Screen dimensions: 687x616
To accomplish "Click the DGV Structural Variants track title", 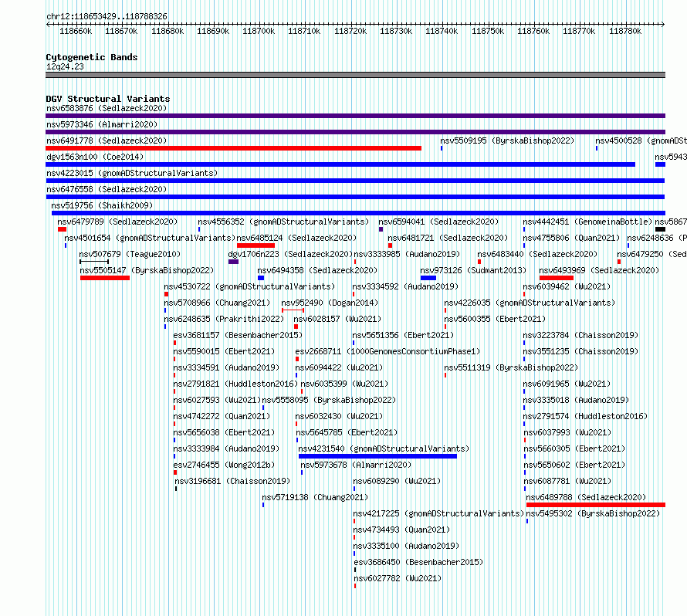I will 107,99.
